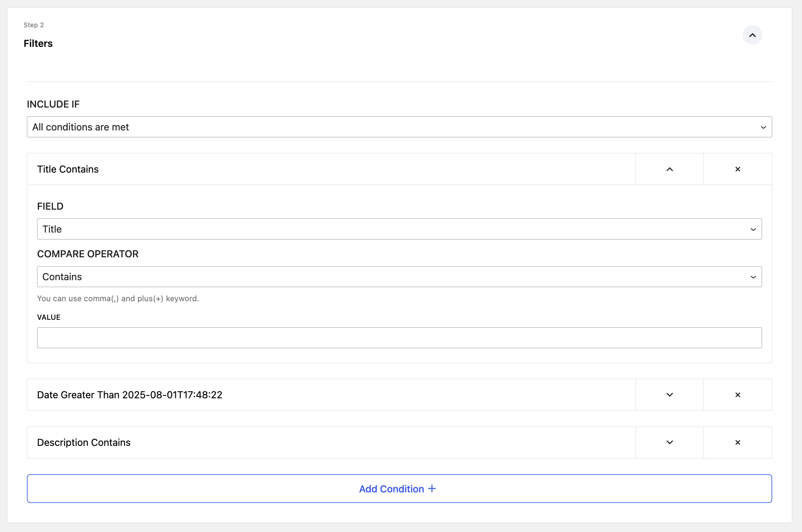Viewport: 802px width, 532px height.
Task: Click the Filters section heading
Action: 38,44
